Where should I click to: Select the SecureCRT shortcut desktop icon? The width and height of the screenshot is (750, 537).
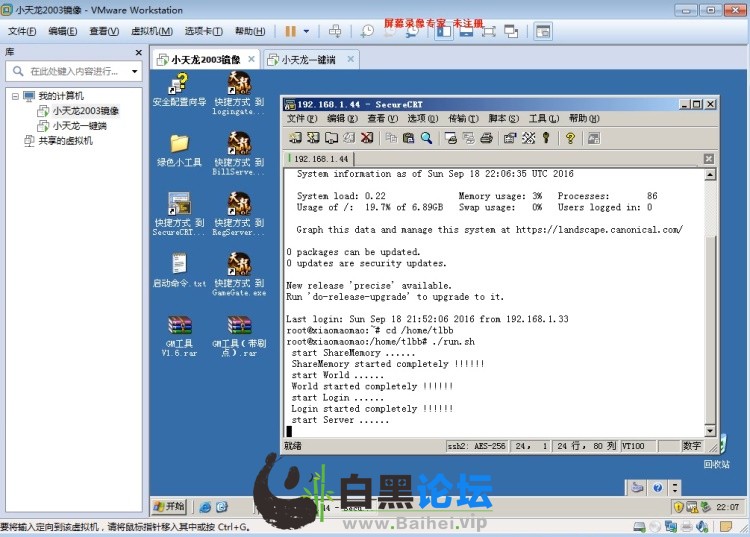[179, 214]
